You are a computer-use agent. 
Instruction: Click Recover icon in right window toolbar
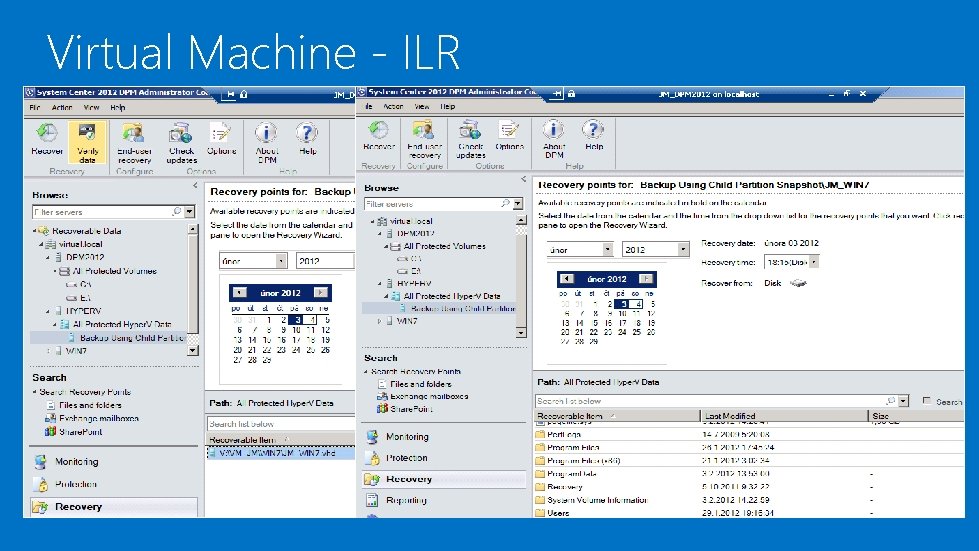pyautogui.click(x=378, y=135)
